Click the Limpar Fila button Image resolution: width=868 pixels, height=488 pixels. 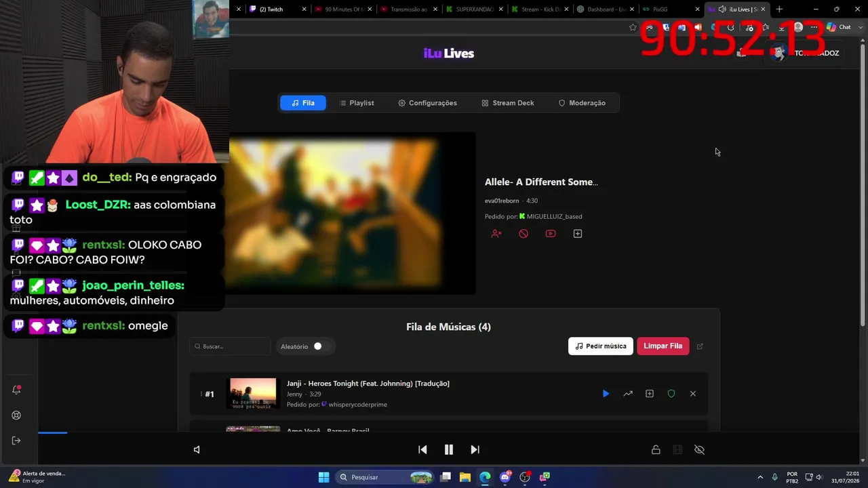(663, 346)
